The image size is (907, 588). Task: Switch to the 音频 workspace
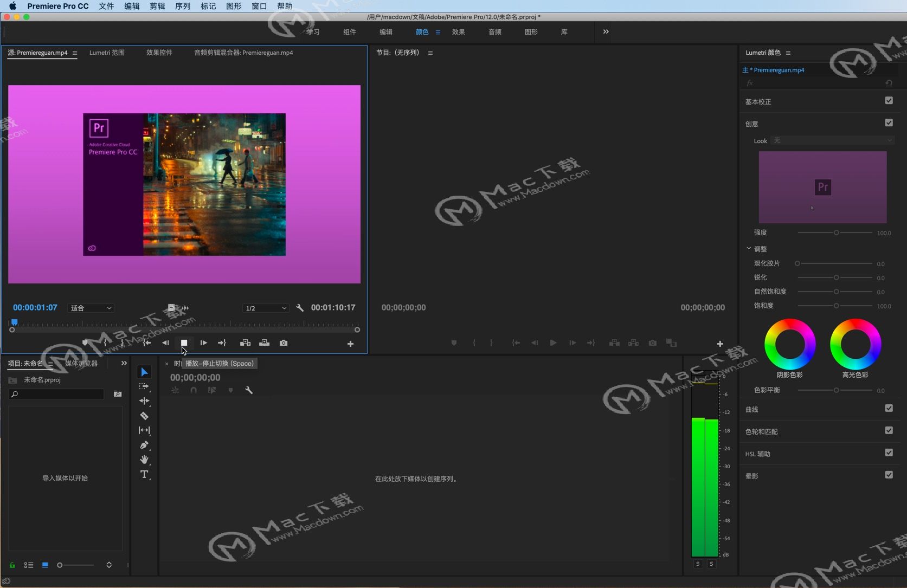(495, 32)
